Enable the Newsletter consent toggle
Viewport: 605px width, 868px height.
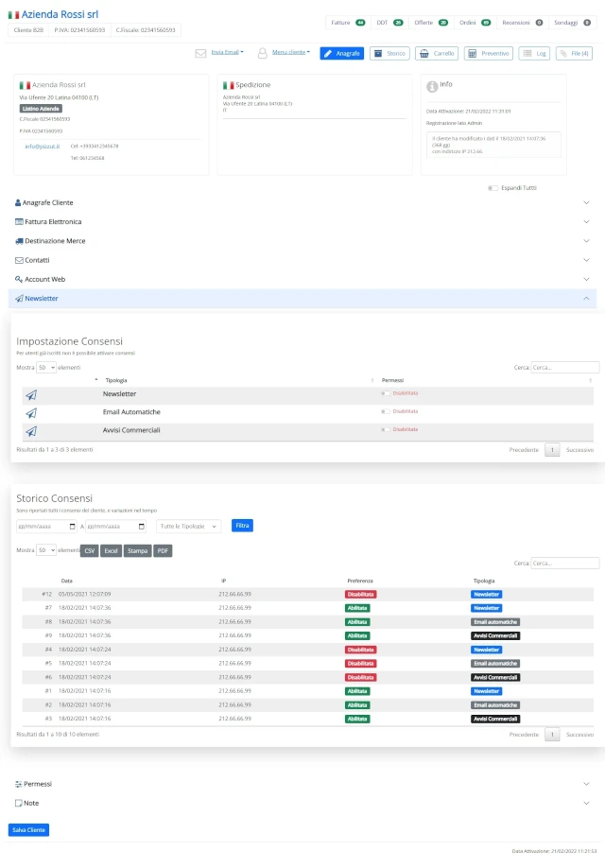(386, 393)
